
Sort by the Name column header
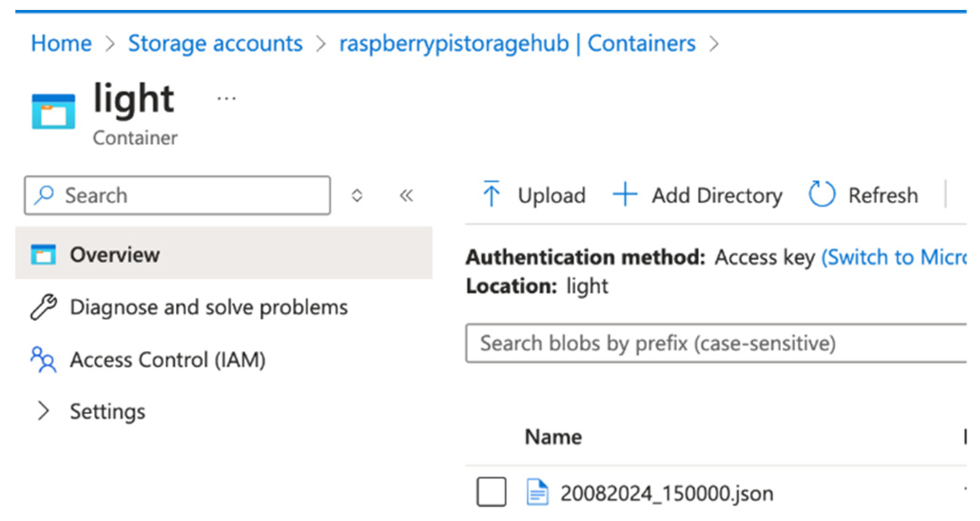point(553,436)
